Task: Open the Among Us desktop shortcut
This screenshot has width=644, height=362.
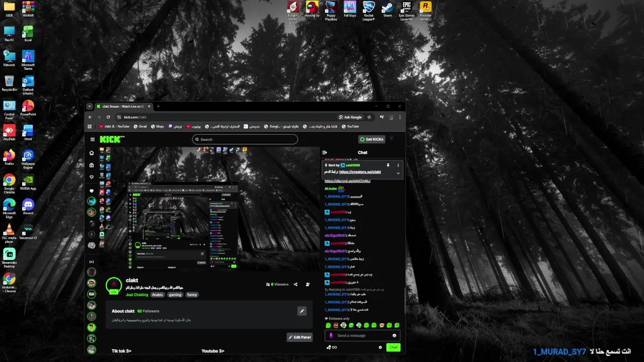Action: [312, 10]
